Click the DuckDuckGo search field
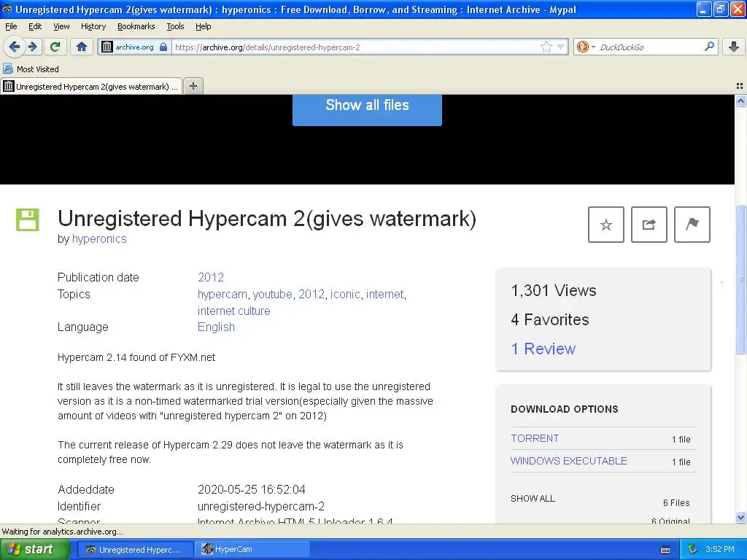Screen dimensions: 747x560 [x=649, y=47]
